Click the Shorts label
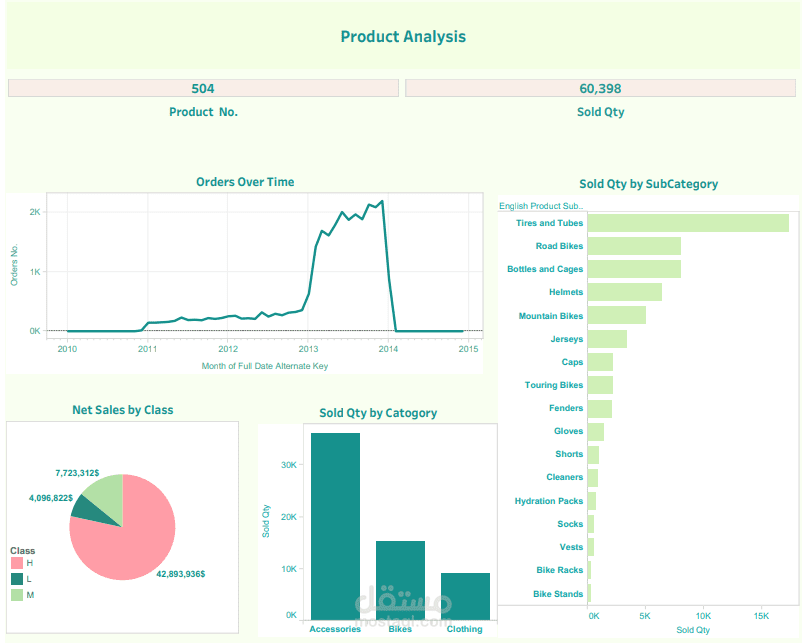 click(569, 454)
